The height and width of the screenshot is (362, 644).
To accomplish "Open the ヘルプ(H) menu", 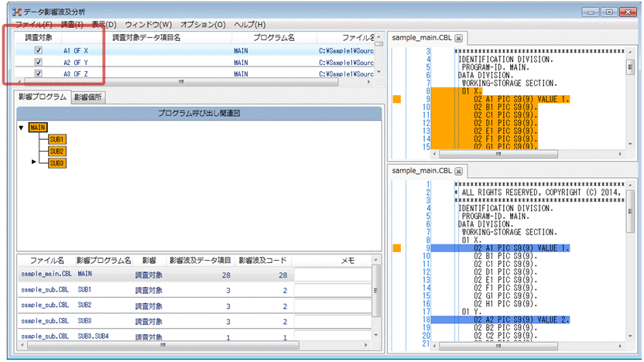I will tap(250, 25).
